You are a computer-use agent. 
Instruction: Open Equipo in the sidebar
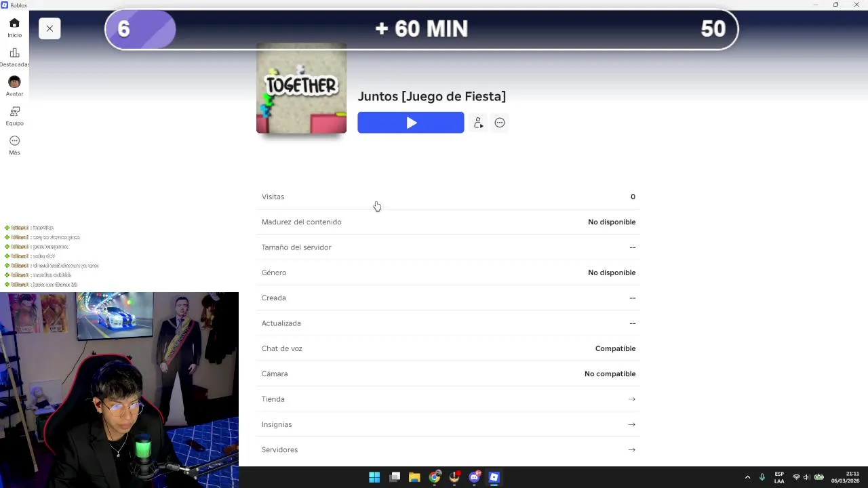point(14,116)
